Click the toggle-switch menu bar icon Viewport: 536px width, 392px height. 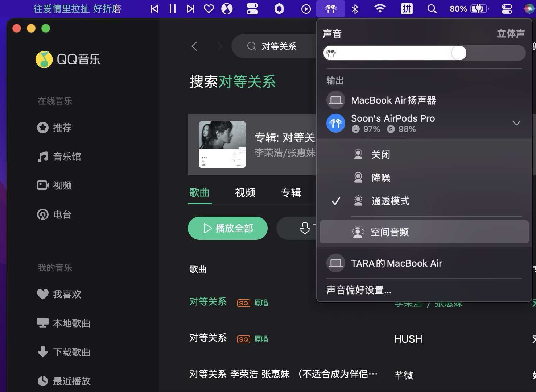(x=252, y=9)
